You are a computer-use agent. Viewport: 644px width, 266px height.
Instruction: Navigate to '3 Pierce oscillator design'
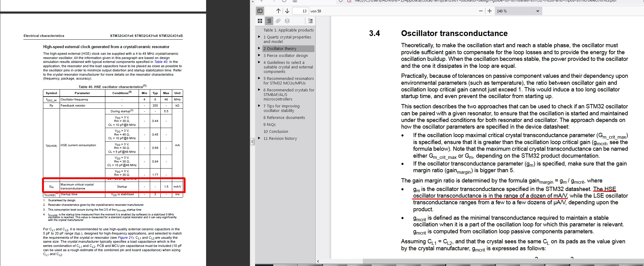285,56
